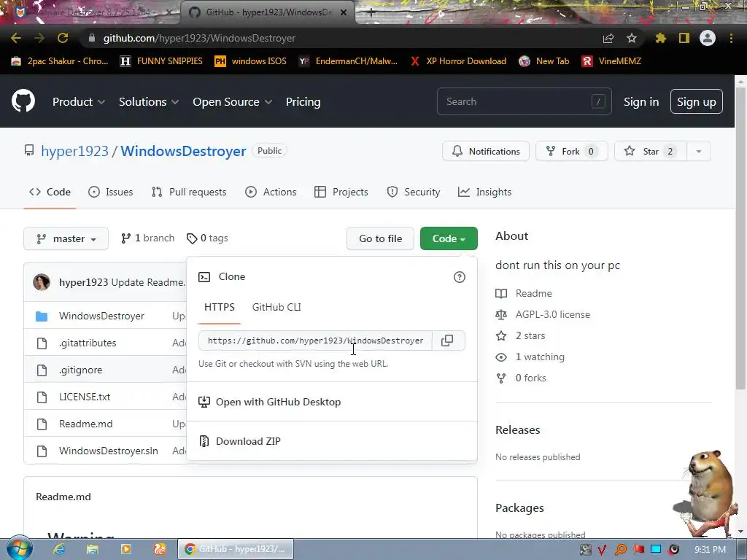Open a new browser tab
Viewport: 747px width, 560px height.
(371, 12)
